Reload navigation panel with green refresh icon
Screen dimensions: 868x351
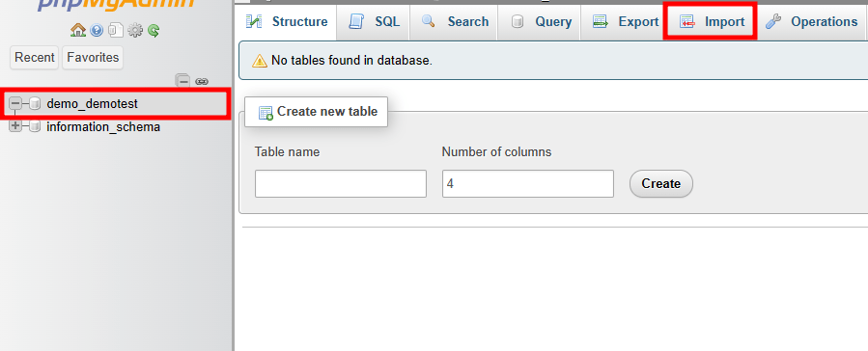click(x=154, y=31)
